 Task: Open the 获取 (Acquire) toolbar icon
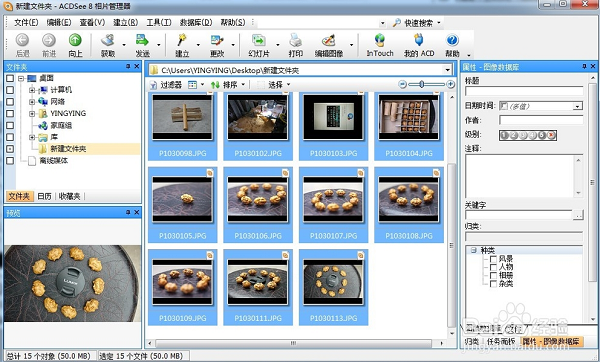108,40
